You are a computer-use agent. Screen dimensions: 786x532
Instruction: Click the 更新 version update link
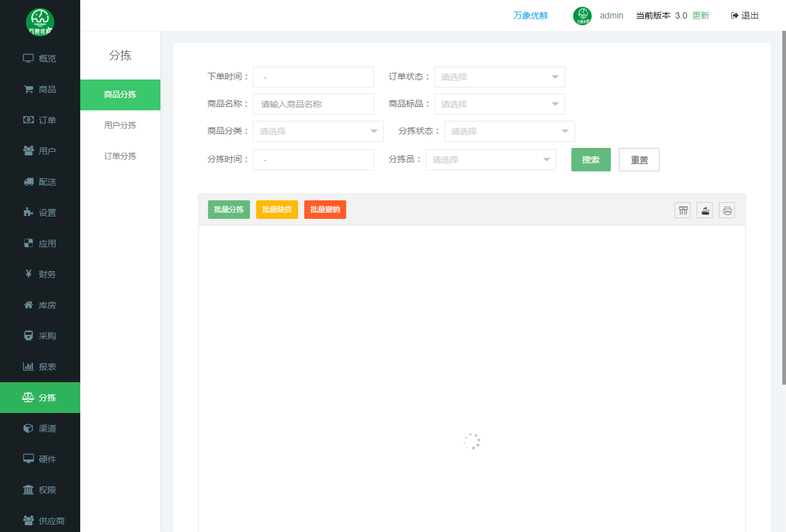point(701,15)
